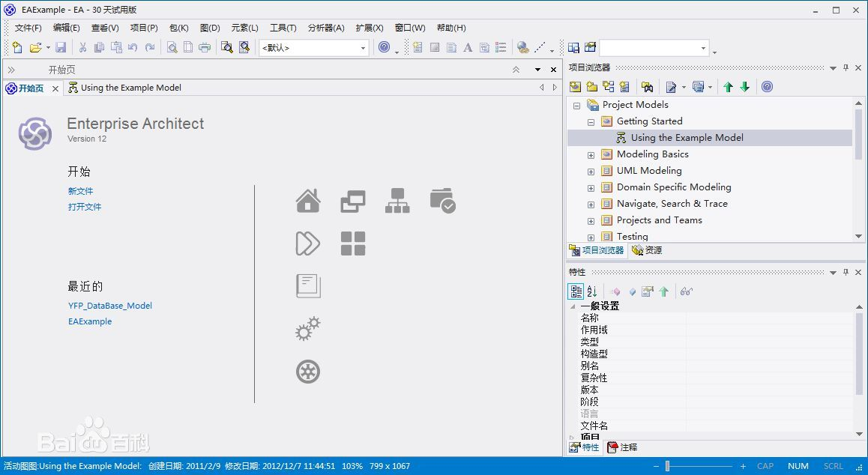Expand the Projects and Teams node
Image resolution: width=868 pixels, height=475 pixels.
tap(591, 222)
